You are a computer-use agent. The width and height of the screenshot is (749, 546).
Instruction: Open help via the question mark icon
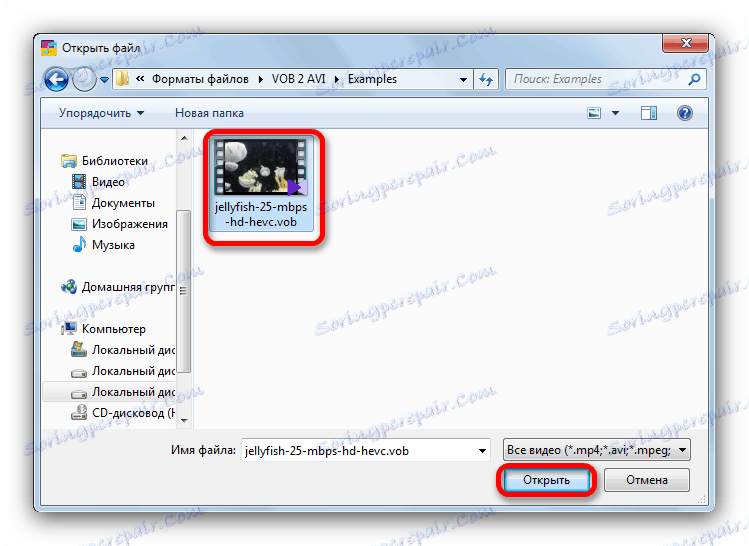coord(685,113)
